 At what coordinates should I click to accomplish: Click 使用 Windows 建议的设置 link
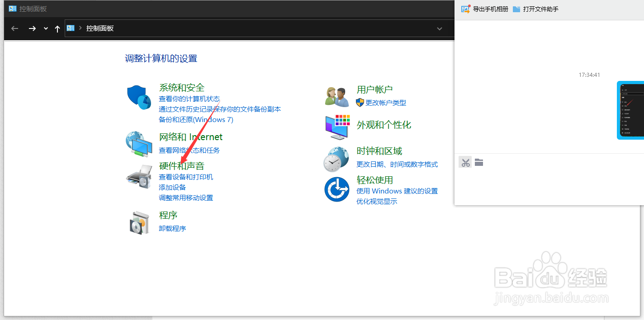[397, 191]
